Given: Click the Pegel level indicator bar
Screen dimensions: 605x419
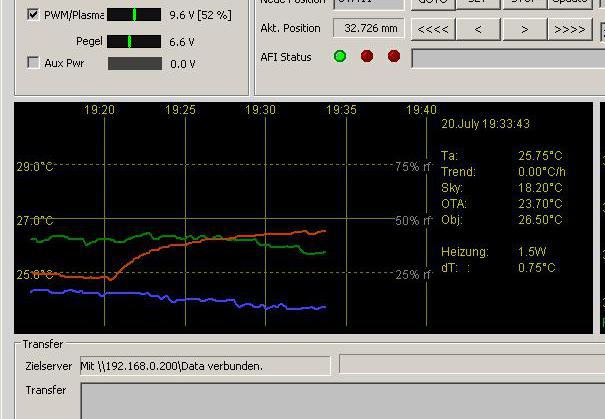Looking at the screenshot, I should (x=134, y=41).
